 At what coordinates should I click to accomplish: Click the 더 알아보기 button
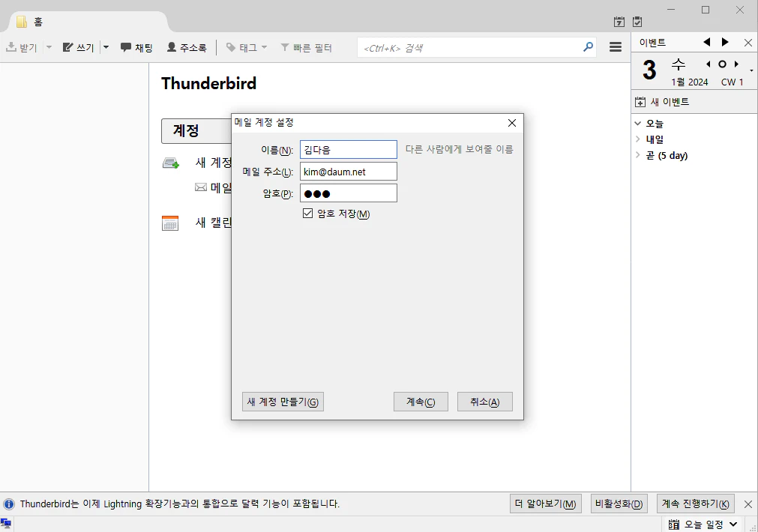pyautogui.click(x=545, y=504)
